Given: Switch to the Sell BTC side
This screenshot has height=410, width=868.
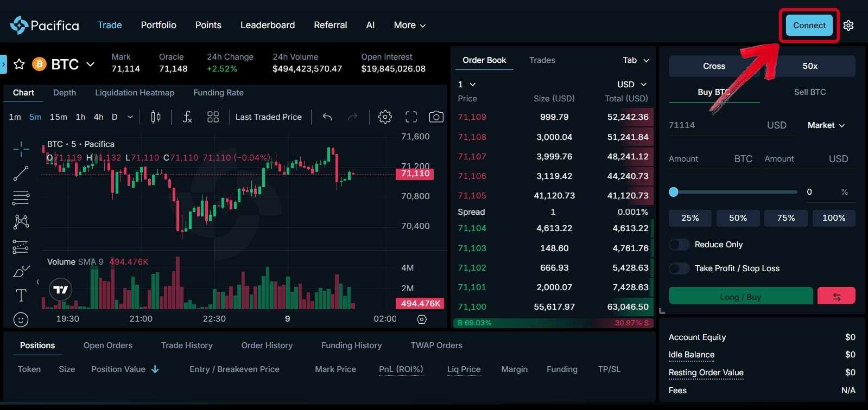Looking at the screenshot, I should coord(809,92).
